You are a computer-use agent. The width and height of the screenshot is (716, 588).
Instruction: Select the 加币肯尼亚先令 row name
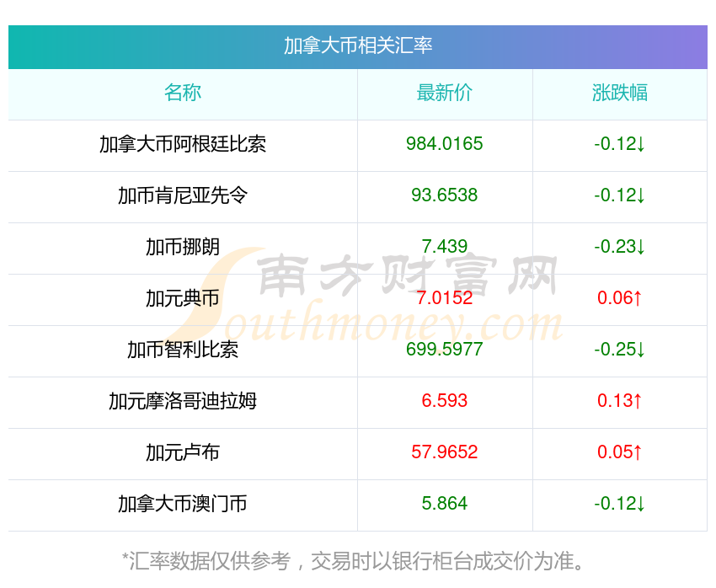coord(183,195)
